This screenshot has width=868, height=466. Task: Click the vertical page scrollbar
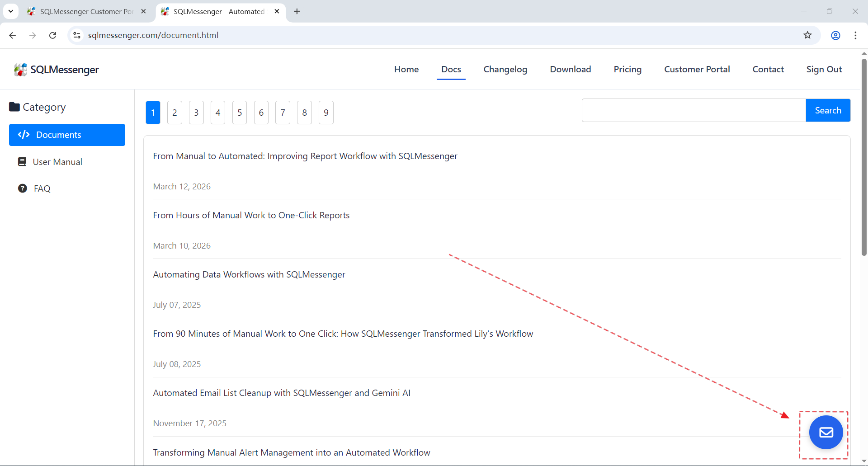click(x=863, y=157)
